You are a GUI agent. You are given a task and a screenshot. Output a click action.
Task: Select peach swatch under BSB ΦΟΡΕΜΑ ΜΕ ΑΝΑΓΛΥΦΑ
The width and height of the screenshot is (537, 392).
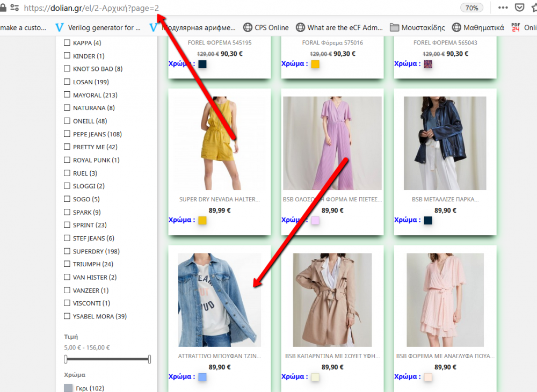(428, 377)
